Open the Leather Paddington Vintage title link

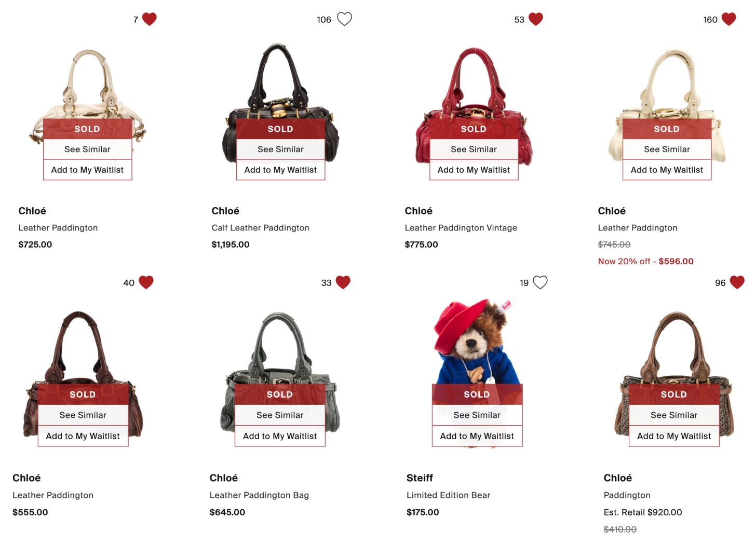point(461,228)
